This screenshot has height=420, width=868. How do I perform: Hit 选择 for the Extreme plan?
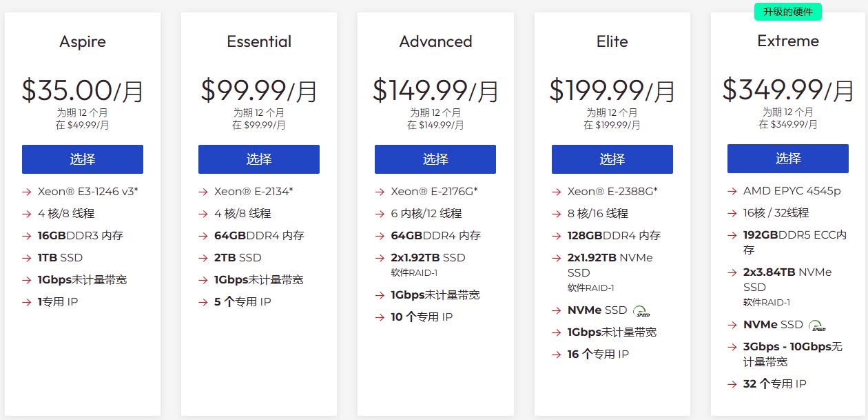pyautogui.click(x=788, y=159)
